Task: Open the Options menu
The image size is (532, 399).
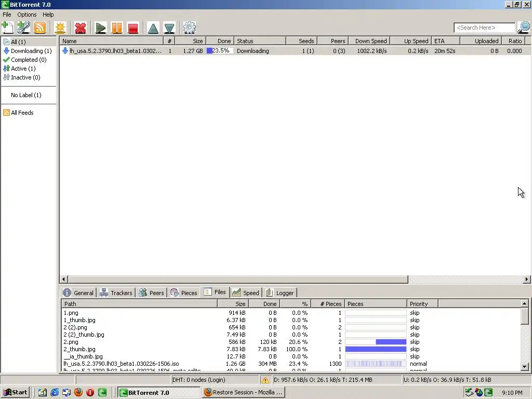Action: pos(27,15)
